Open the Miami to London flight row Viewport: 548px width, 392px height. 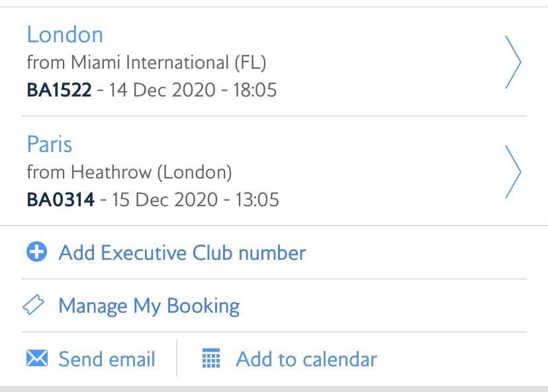(274, 62)
